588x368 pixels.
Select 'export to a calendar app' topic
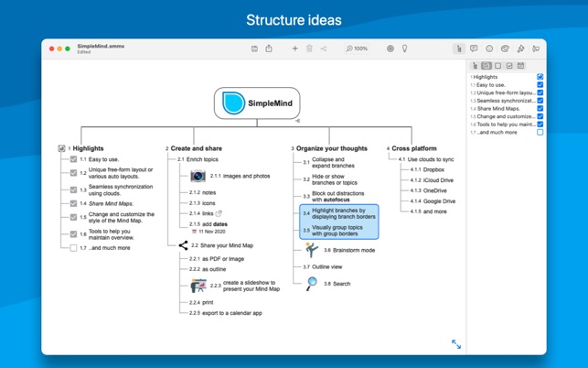[x=232, y=313]
